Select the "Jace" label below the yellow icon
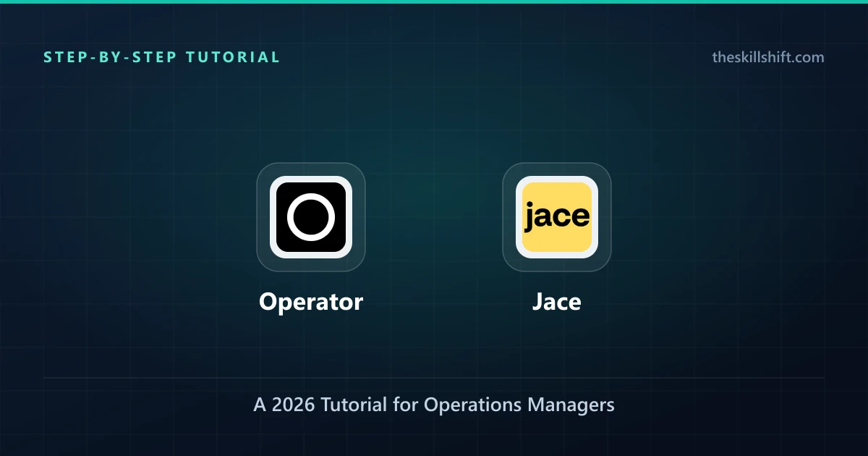Screen dimensions: 868x456 coord(557,302)
